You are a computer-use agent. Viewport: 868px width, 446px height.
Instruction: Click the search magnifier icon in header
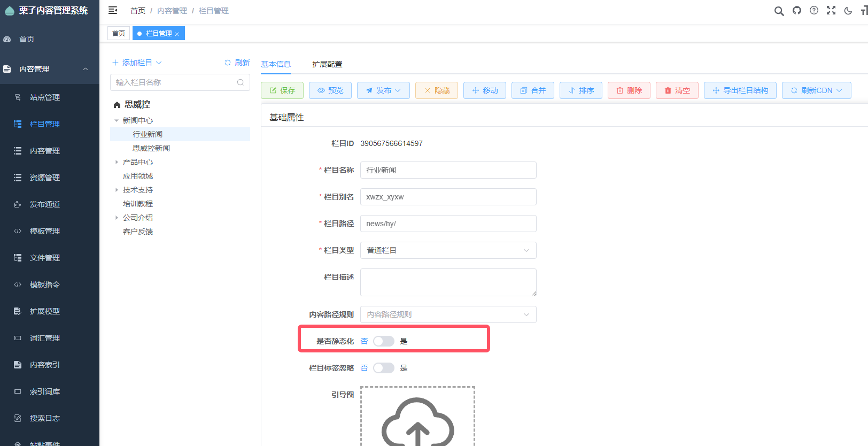point(779,11)
